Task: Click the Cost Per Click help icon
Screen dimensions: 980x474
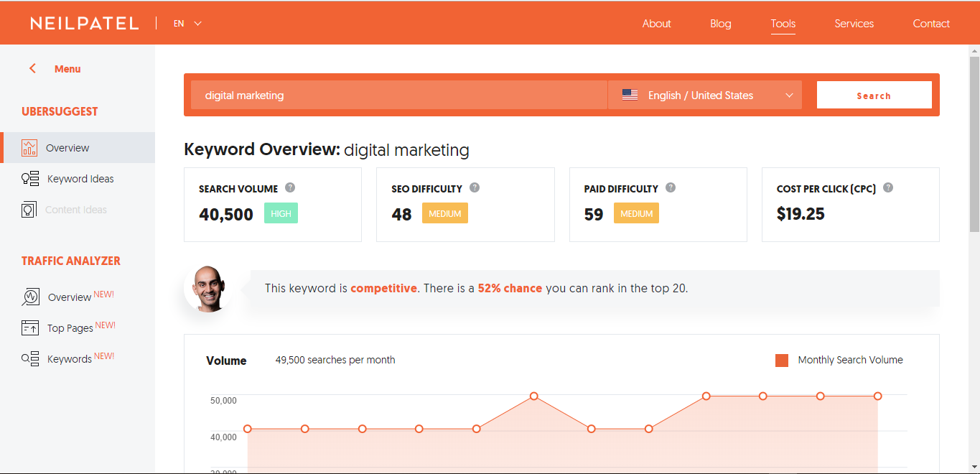Action: point(888,187)
